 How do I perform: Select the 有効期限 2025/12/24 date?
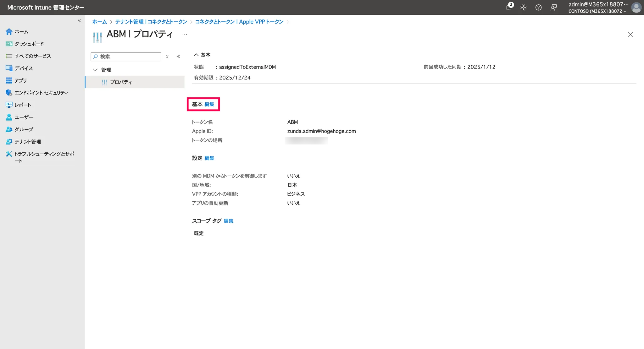(235, 78)
